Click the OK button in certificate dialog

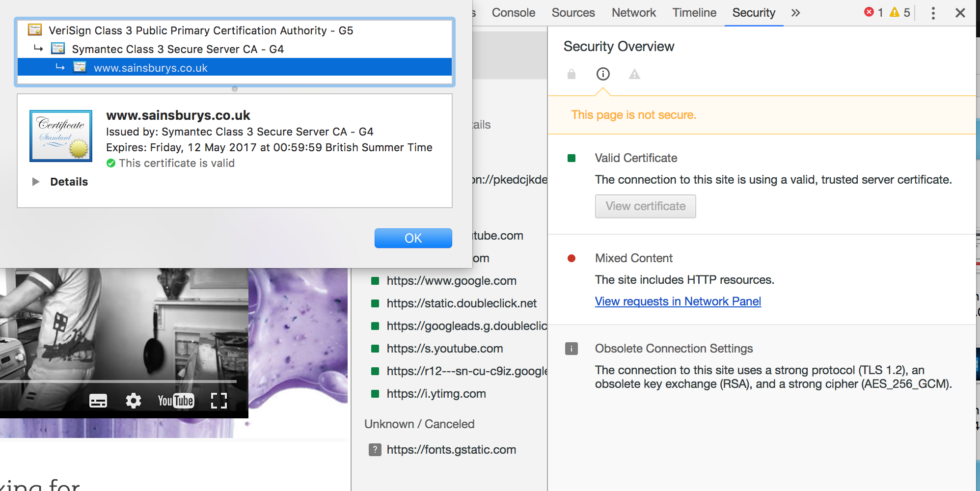pos(413,238)
